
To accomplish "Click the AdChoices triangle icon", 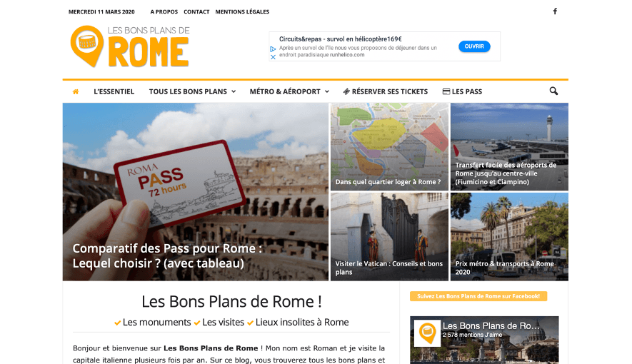I will coord(273,49).
